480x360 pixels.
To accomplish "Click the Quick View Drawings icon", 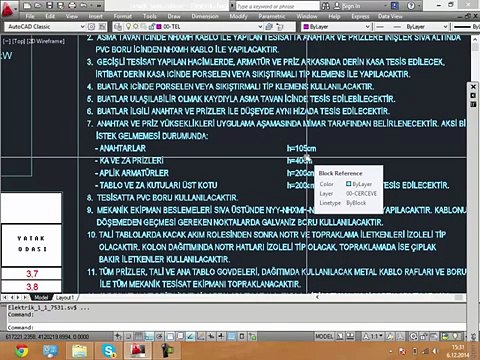I will 351,337.
